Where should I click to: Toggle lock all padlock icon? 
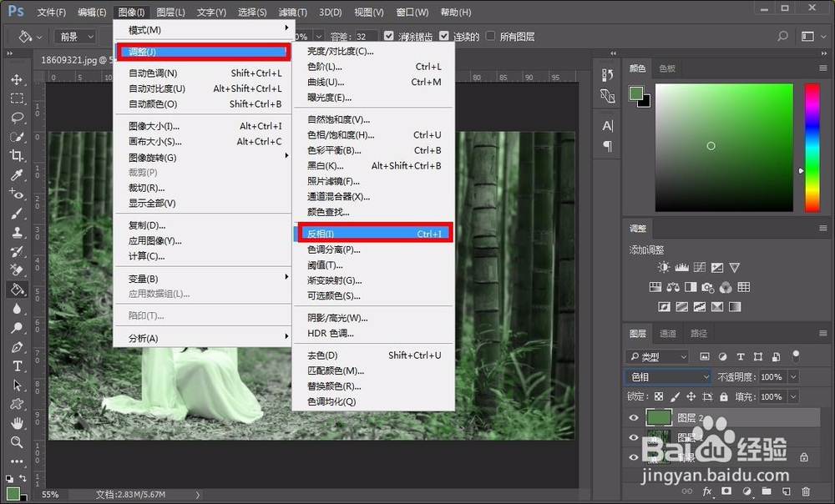coord(724,396)
